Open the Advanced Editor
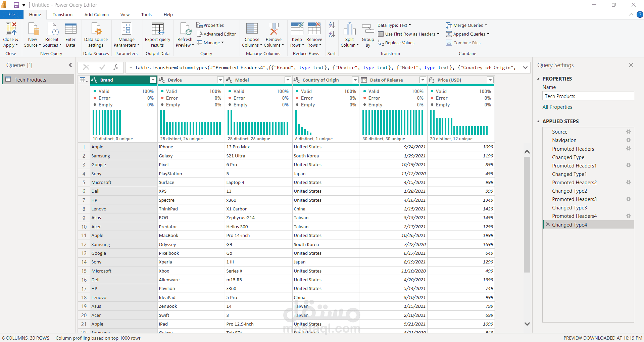644x342 pixels. click(216, 34)
